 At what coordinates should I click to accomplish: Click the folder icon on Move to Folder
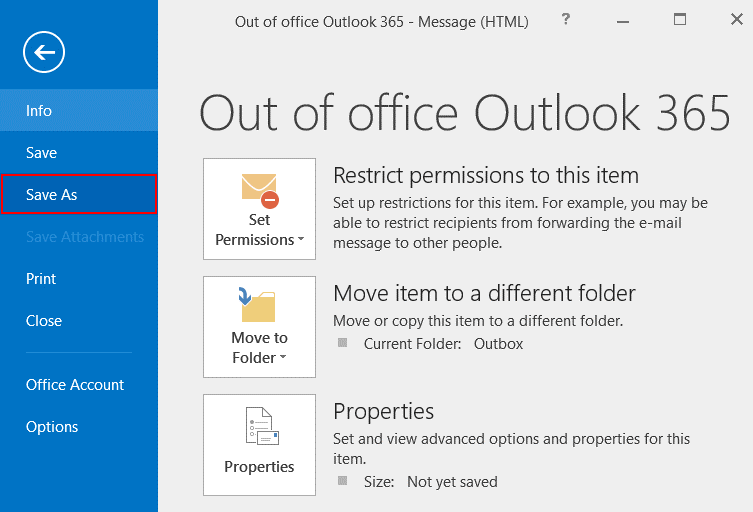click(x=259, y=306)
